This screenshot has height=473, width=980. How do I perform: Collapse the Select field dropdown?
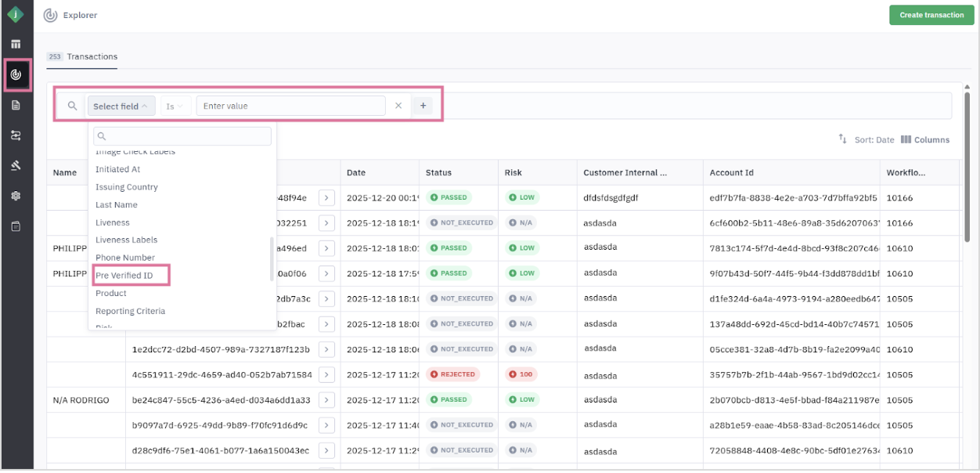click(121, 107)
